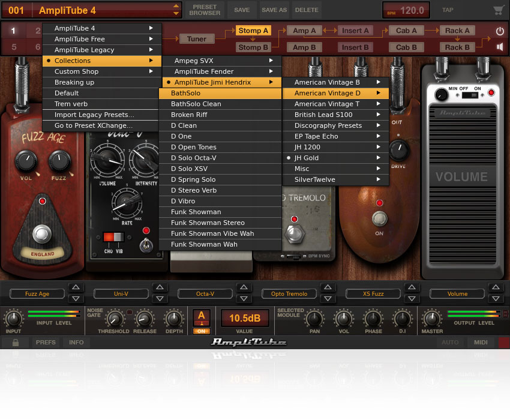Viewport: 510px width, 420px height.
Task: Open the PREFS panel
Action: (46, 342)
